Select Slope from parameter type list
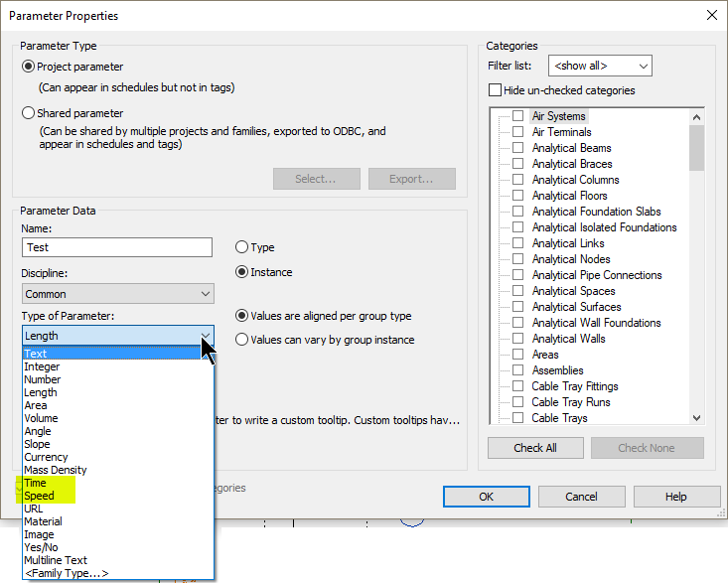The image size is (728, 583). click(x=118, y=444)
